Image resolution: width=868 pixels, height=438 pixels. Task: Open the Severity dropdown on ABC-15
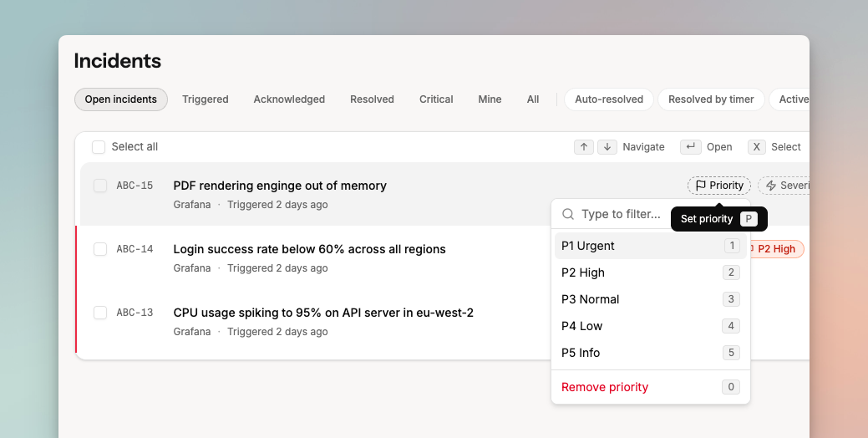pyautogui.click(x=784, y=186)
